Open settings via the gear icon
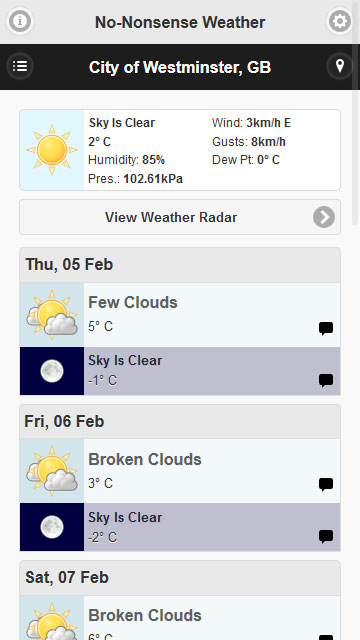The width and height of the screenshot is (360, 640). pyautogui.click(x=340, y=21)
